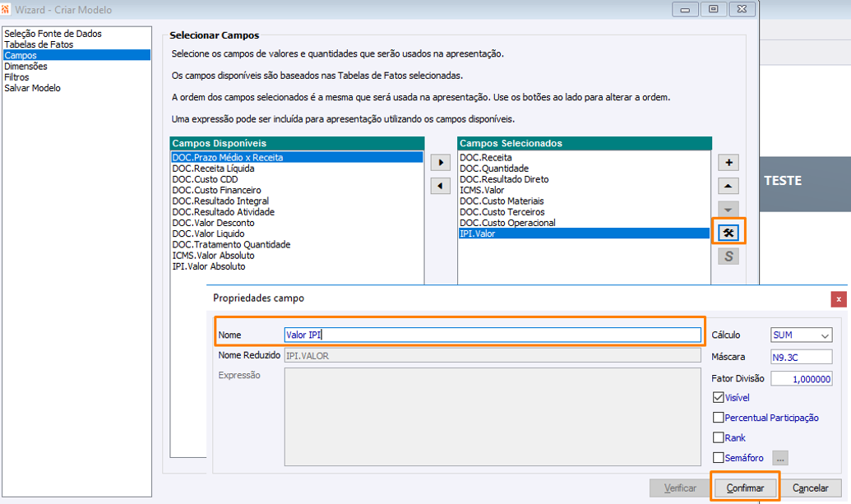Viewport: 851px width, 504px height.
Task: Click the Nome Reduzido field IPI.VALOR
Action: tap(493, 356)
